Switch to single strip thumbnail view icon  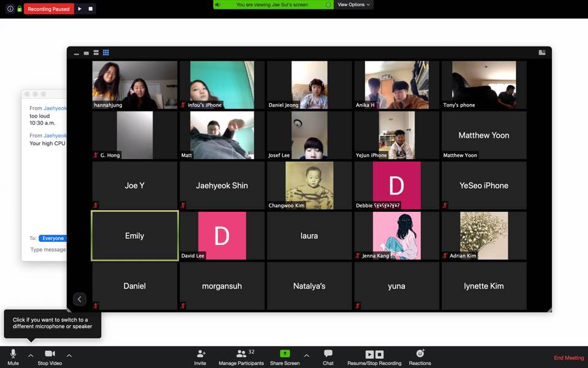point(86,53)
